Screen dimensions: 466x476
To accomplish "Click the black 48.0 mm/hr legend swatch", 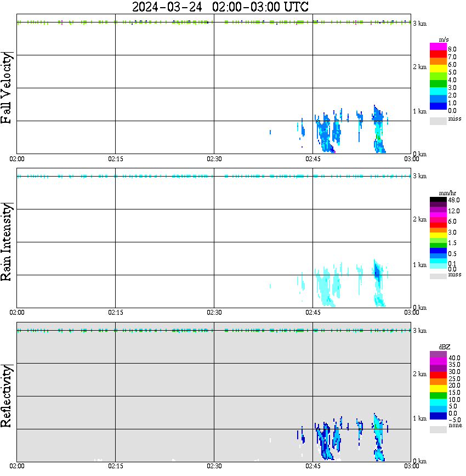I will 438,200.
